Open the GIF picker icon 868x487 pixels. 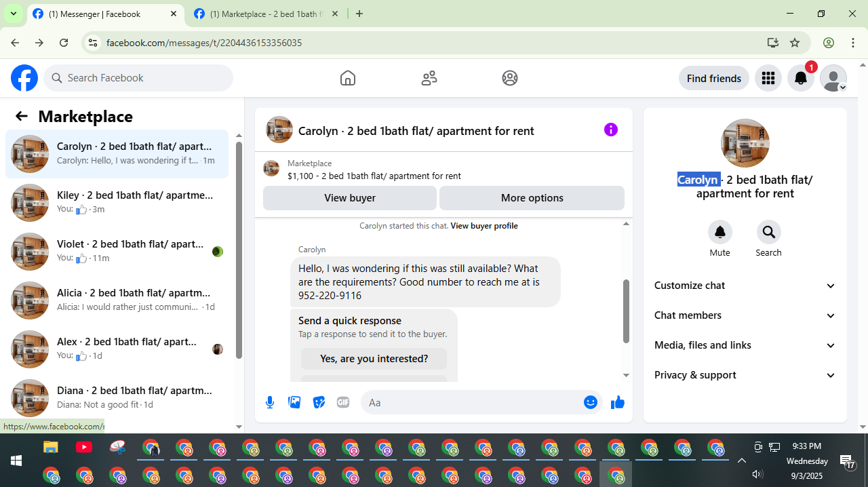click(x=343, y=402)
